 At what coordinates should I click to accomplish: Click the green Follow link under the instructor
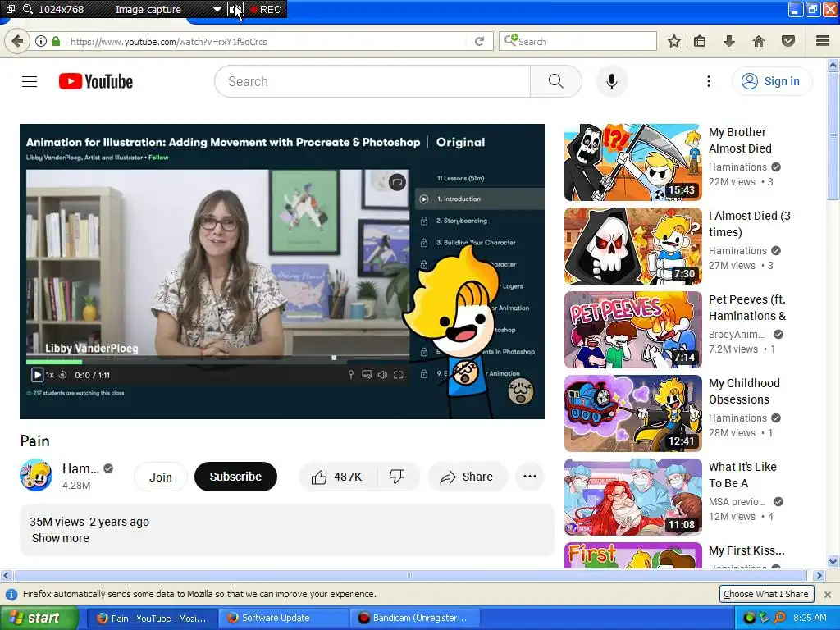(158, 157)
